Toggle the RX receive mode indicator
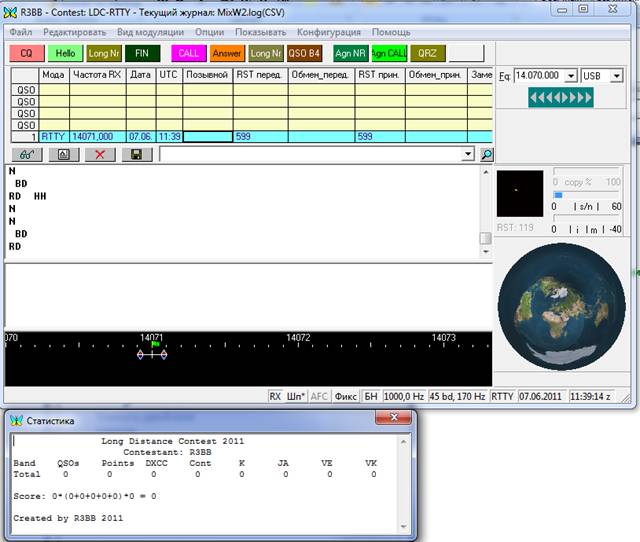The image size is (640, 542). click(x=275, y=396)
